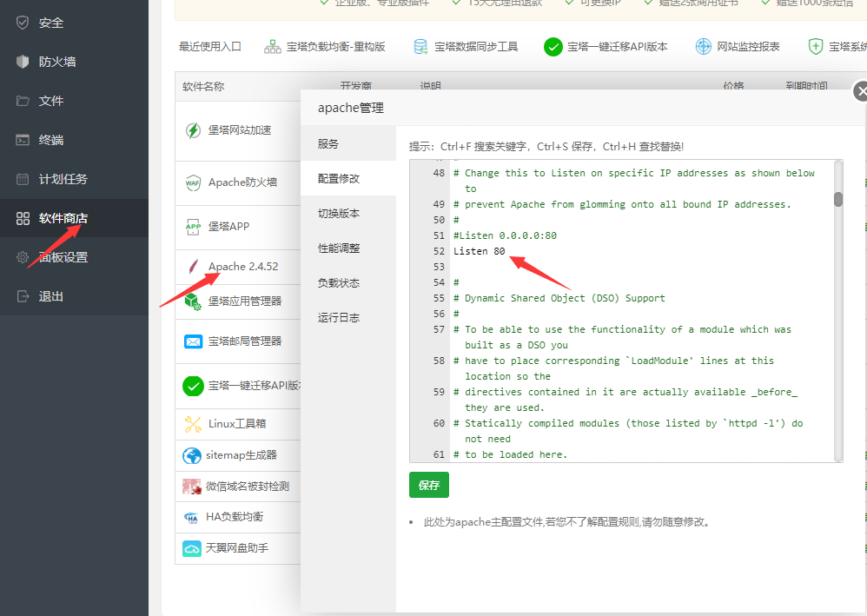Click the shield icon beside 安全
This screenshot has width=867, height=616.
click(x=23, y=23)
